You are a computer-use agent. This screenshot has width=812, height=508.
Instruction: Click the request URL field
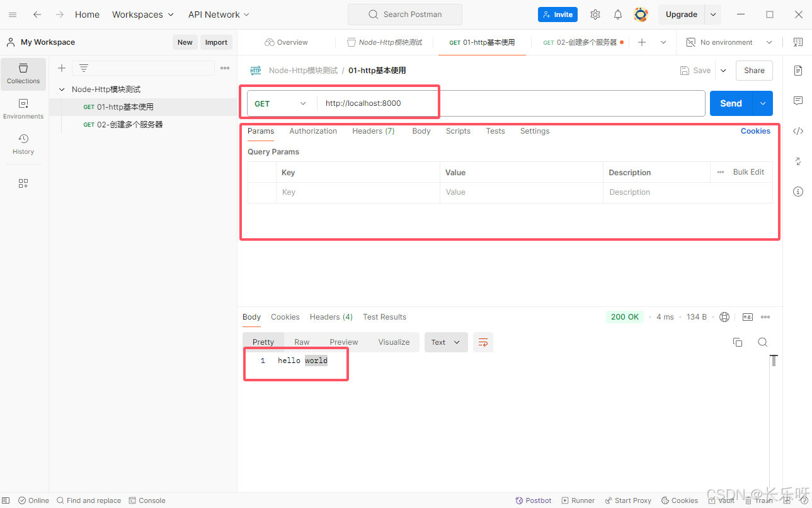tap(511, 103)
